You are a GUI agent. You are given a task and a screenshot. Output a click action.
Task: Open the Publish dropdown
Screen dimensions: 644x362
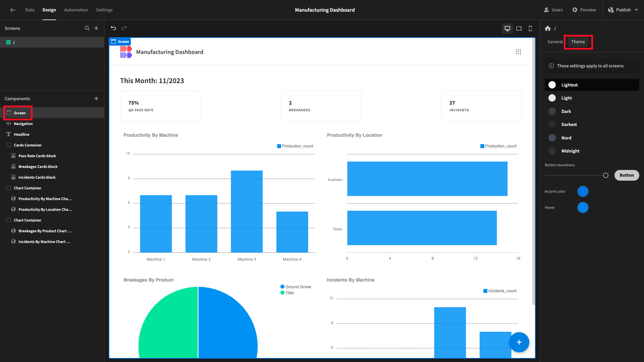coord(623,10)
